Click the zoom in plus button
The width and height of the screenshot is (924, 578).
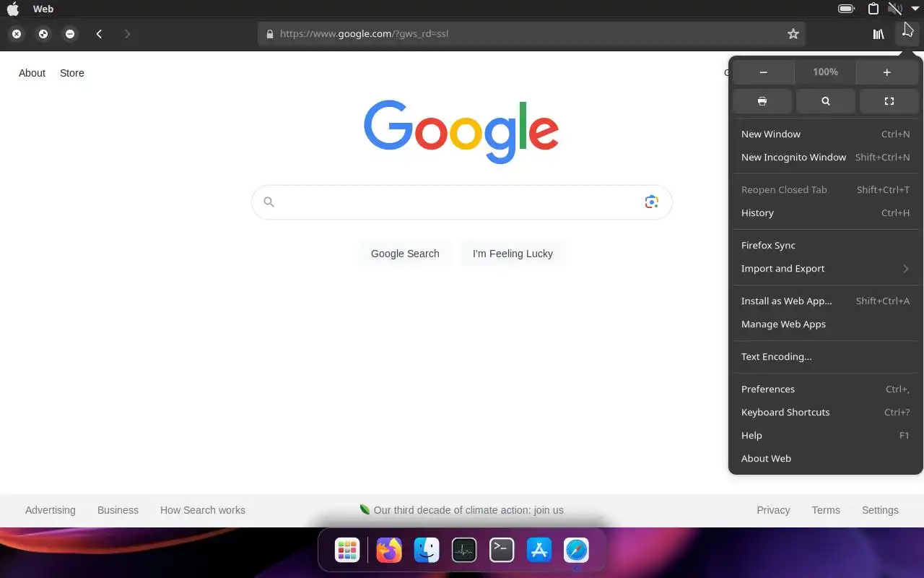pyautogui.click(x=887, y=72)
